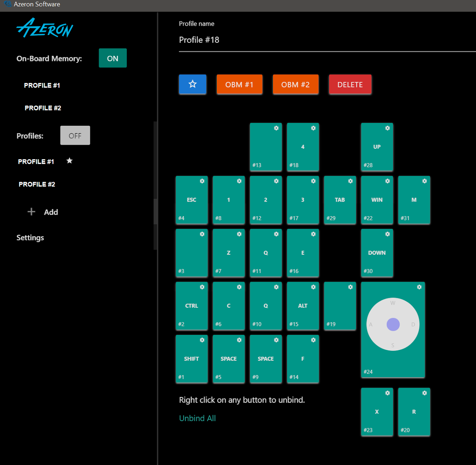Screen dimensions: 476x465
Task: Open gear settings on ALT button #15
Action: point(313,287)
